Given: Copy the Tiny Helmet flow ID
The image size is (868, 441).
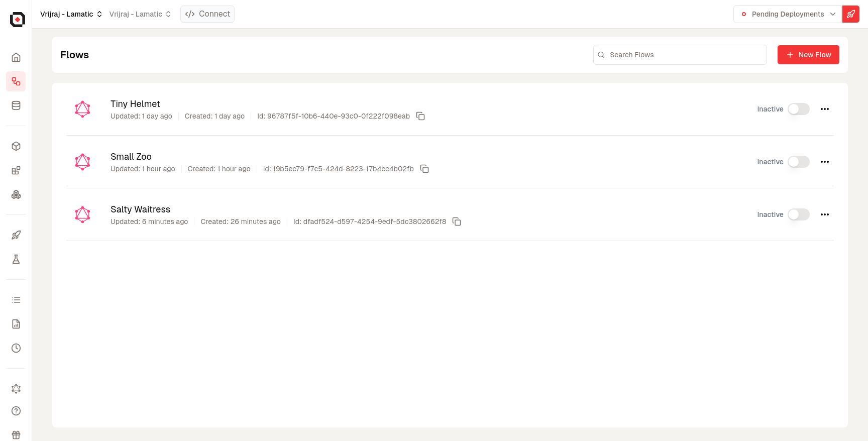Looking at the screenshot, I should pos(420,117).
